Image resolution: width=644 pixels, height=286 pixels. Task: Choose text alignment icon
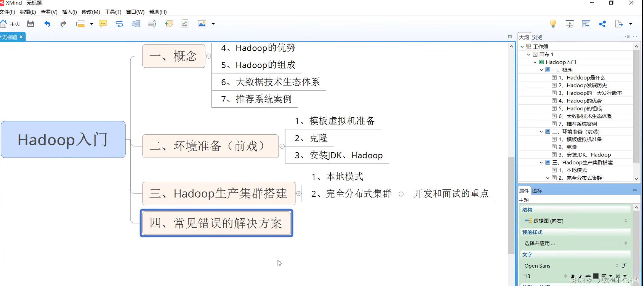tap(604, 276)
